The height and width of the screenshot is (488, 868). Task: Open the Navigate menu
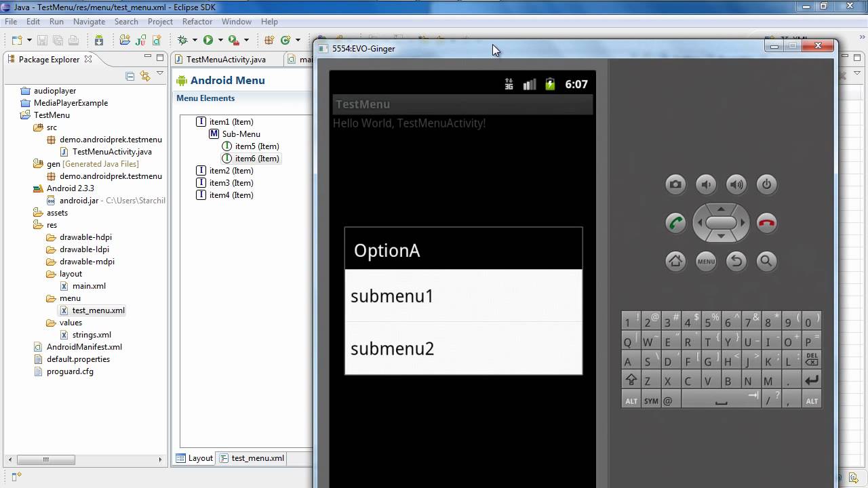pyautogui.click(x=89, y=22)
